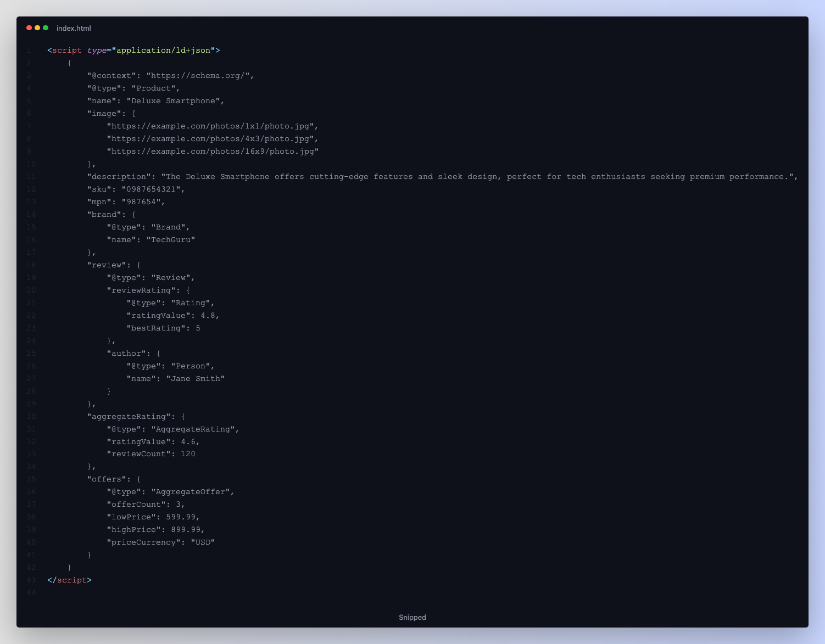Click the aggregateRating reviewCount 120 value
825x644 pixels.
pos(188,453)
